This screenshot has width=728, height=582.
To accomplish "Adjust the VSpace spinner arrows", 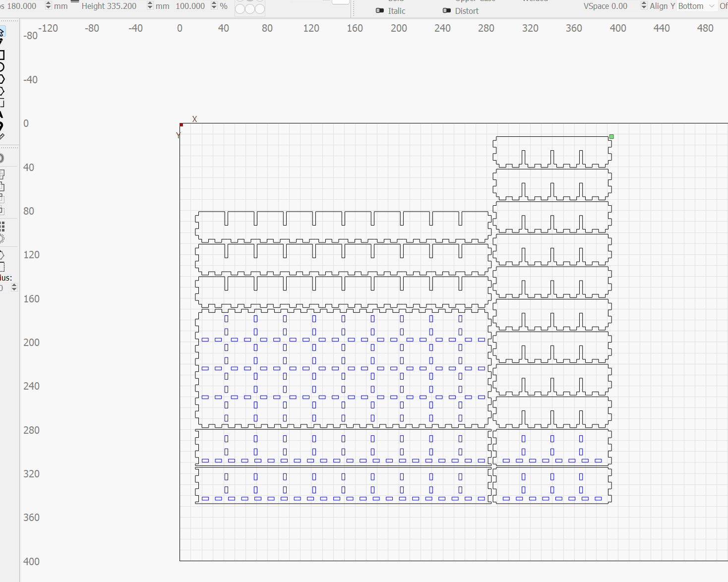I will [x=644, y=6].
